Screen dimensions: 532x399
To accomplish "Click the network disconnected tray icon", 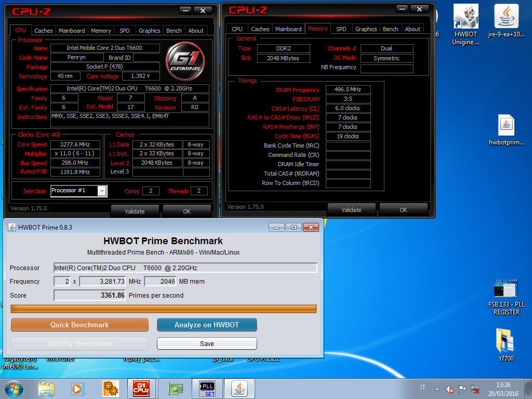I will point(475,389).
